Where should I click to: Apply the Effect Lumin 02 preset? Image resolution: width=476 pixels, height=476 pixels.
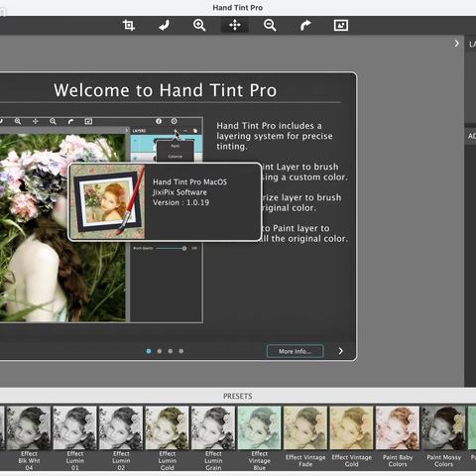[121, 438]
